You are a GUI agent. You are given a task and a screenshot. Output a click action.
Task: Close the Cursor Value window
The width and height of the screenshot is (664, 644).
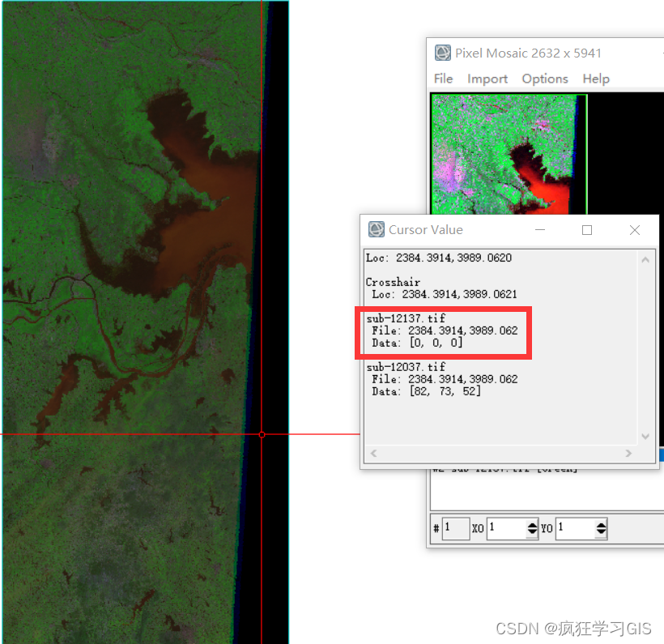click(x=634, y=229)
